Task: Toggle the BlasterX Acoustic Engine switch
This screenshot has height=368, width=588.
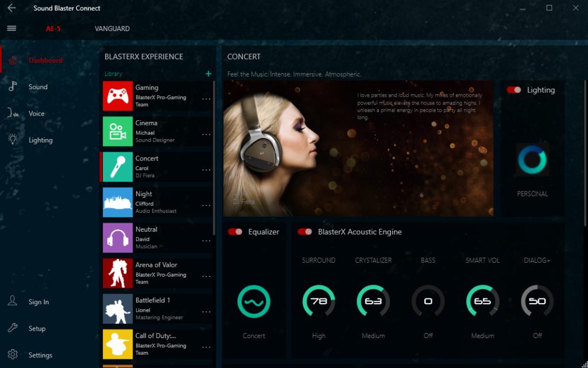Action: pyautogui.click(x=305, y=232)
